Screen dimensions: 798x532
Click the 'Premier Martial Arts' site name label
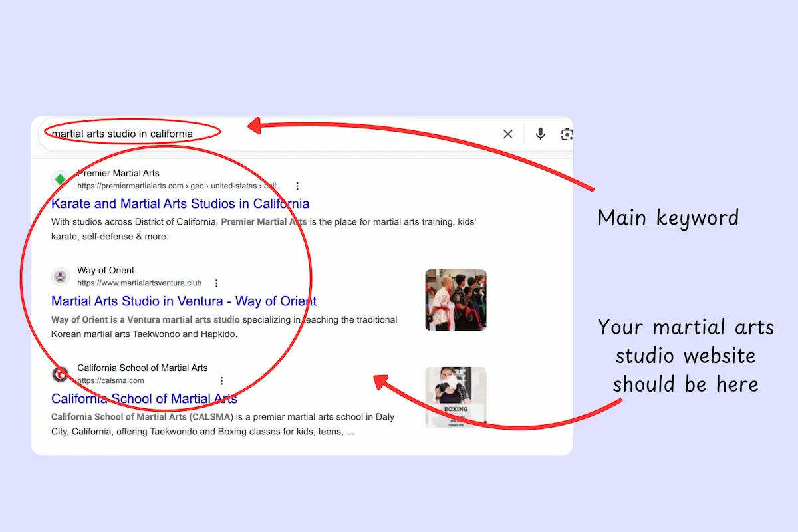click(119, 172)
